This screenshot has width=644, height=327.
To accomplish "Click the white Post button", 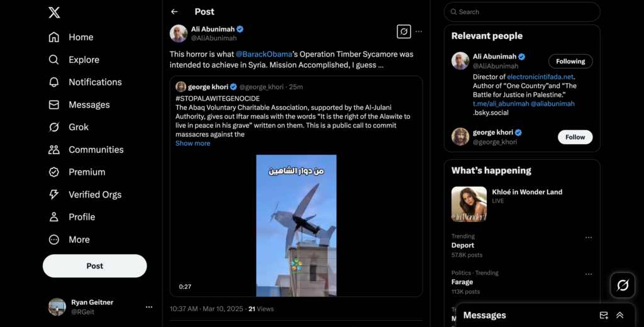I will point(95,266).
